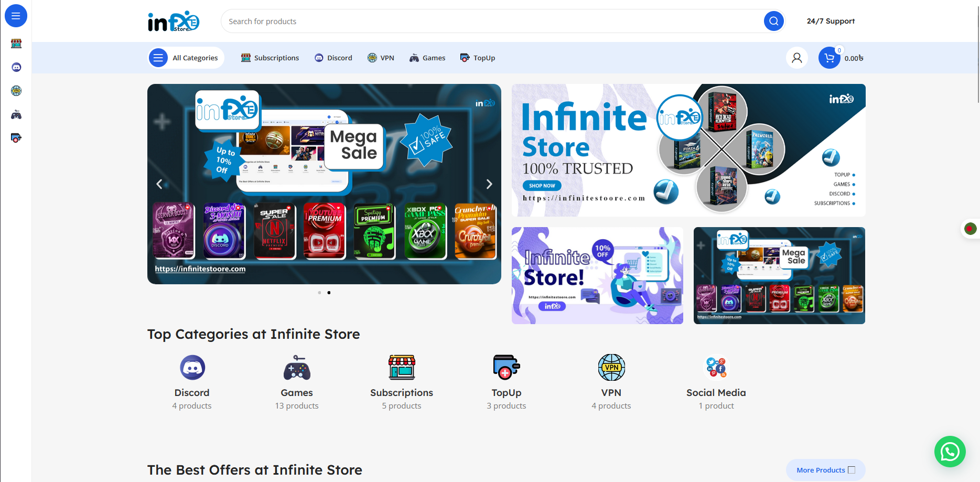Open the 10% OFF Infinite Store banner
The height and width of the screenshot is (482, 980).
(x=597, y=275)
